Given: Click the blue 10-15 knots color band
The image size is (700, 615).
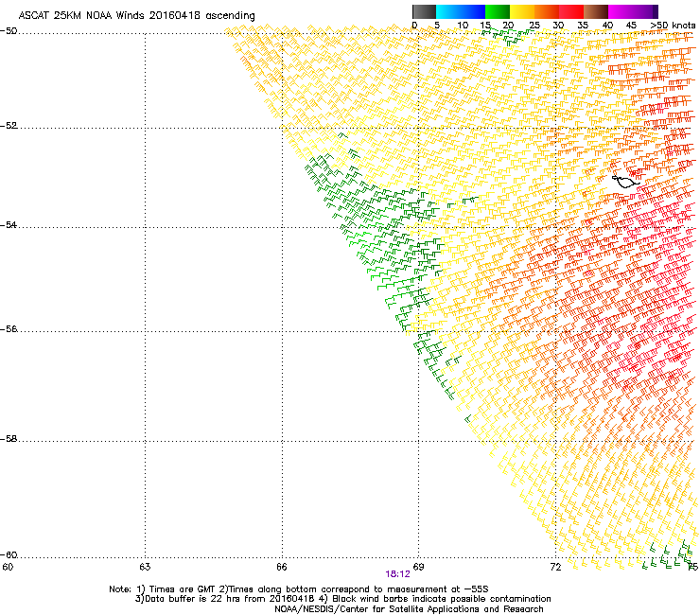Looking at the screenshot, I should point(473,11).
